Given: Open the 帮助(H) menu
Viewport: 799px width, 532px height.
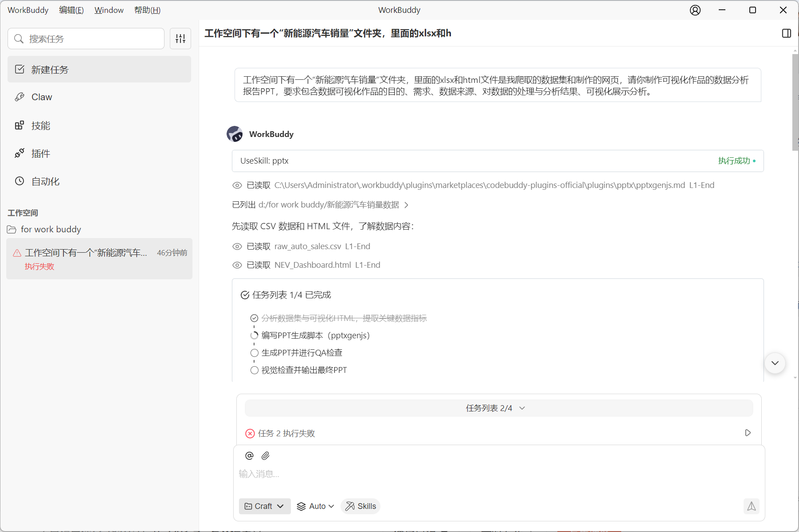Looking at the screenshot, I should point(148,10).
